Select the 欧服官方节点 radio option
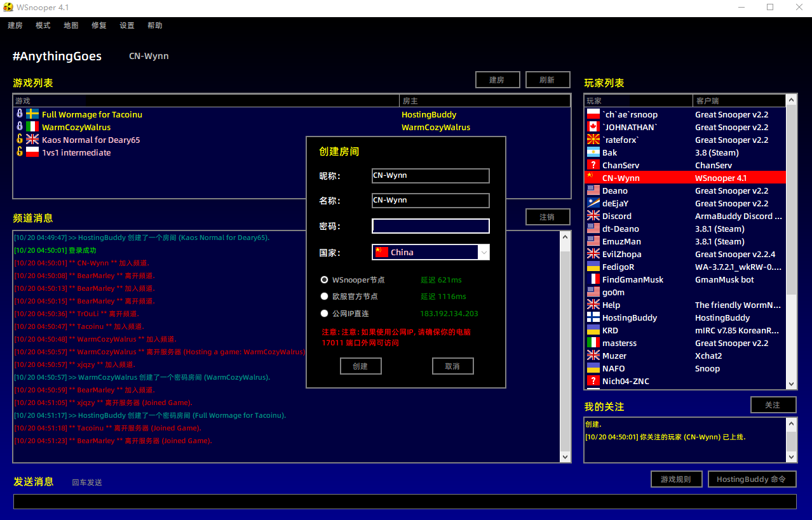The height and width of the screenshot is (520, 812). pos(325,296)
